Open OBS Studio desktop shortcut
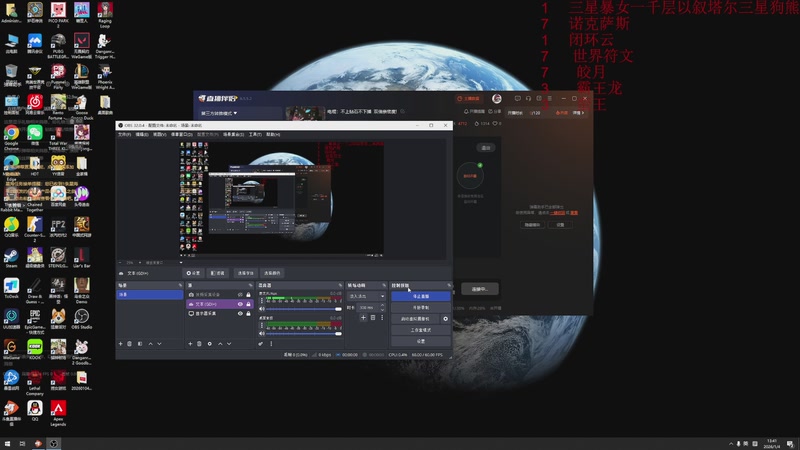800x450 pixels. coord(82,318)
